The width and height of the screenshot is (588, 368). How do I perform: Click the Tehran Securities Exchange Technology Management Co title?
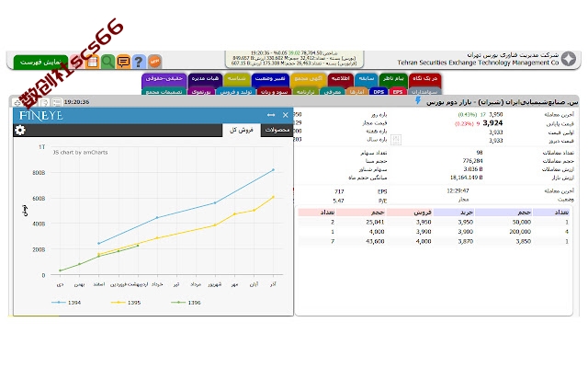pyautogui.click(x=478, y=63)
